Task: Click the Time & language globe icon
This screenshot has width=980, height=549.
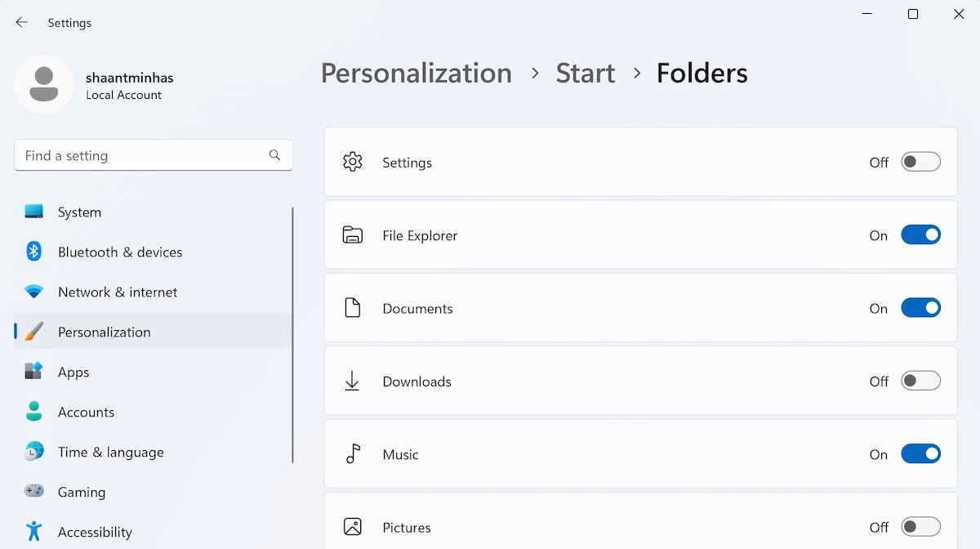Action: pyautogui.click(x=33, y=452)
